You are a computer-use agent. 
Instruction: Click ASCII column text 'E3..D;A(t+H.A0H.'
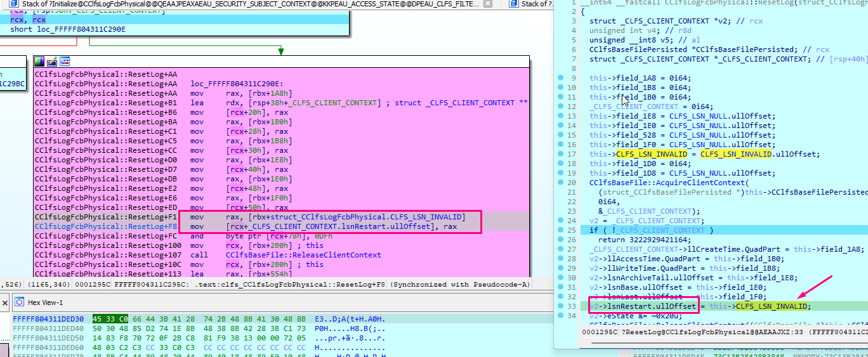coord(350,318)
